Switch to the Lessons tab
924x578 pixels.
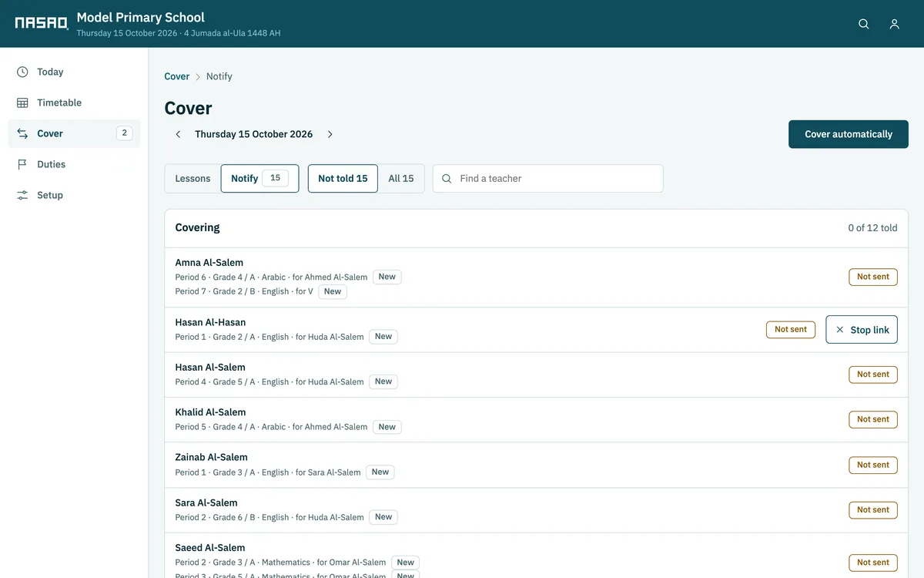pos(192,178)
